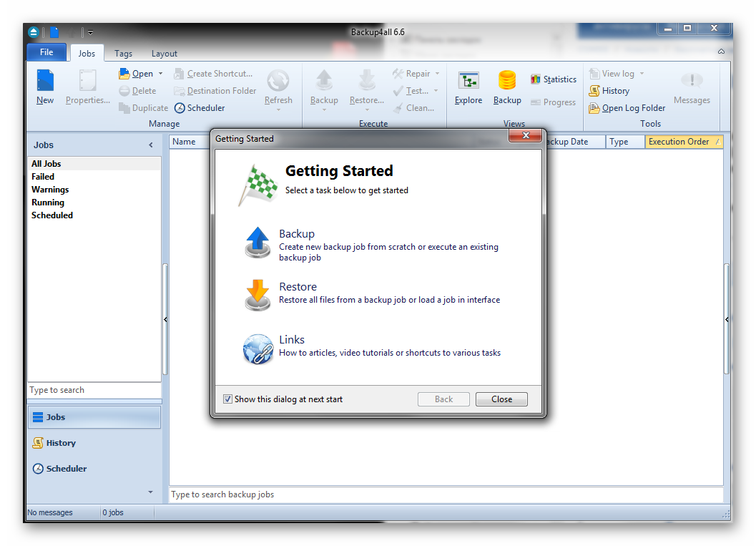Select the Running jobs filter
This screenshot has height=546, width=756.
tap(94, 203)
